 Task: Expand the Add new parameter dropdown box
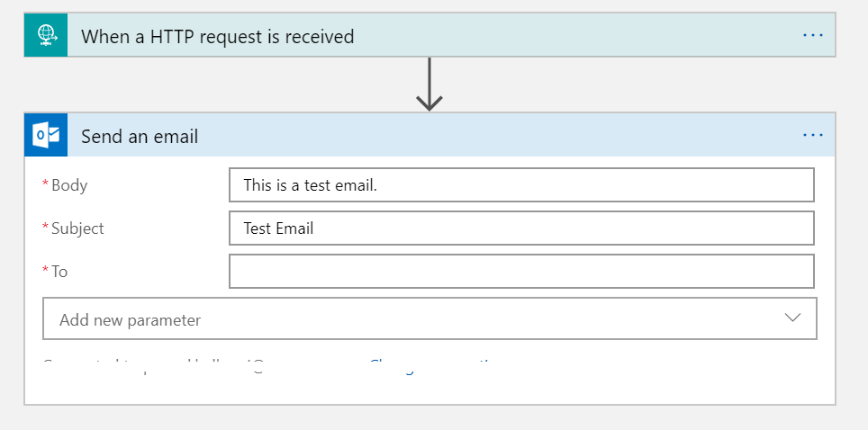(x=429, y=318)
